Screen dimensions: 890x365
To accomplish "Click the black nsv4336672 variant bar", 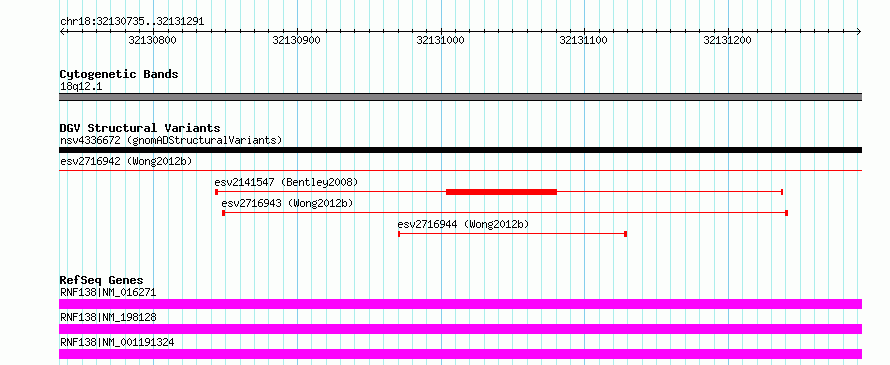I will coord(460,150).
